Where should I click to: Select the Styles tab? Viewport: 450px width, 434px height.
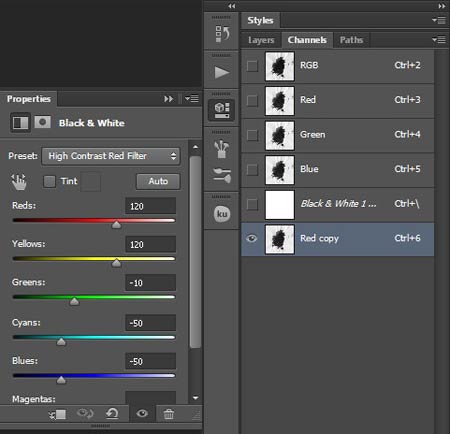(x=260, y=21)
